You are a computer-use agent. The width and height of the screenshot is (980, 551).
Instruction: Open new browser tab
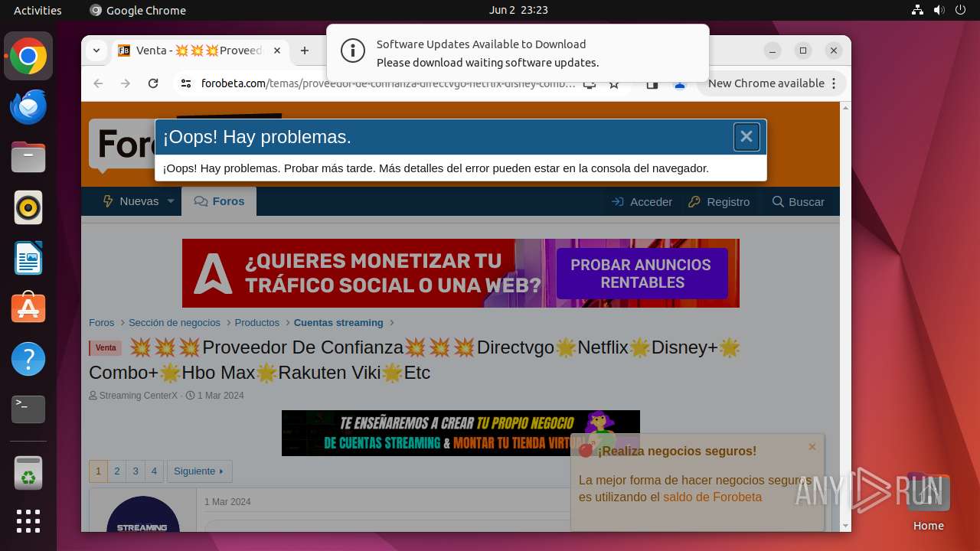305,51
